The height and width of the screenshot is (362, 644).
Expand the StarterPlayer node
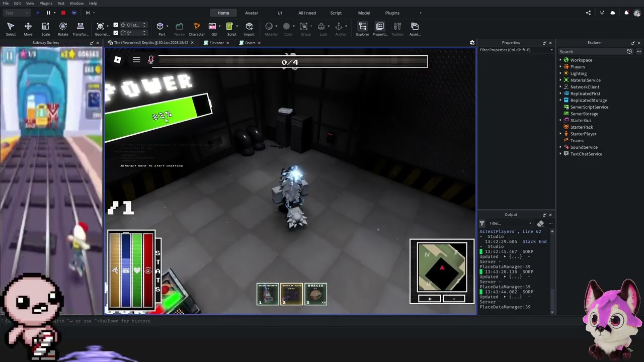click(560, 134)
